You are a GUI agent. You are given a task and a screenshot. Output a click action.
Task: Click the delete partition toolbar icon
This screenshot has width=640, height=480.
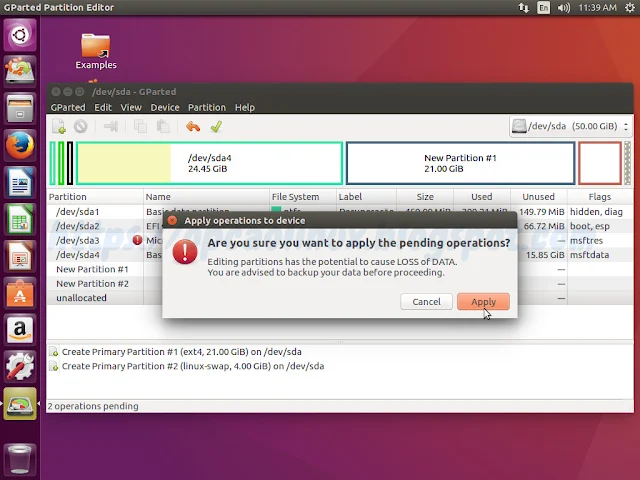[x=80, y=127]
